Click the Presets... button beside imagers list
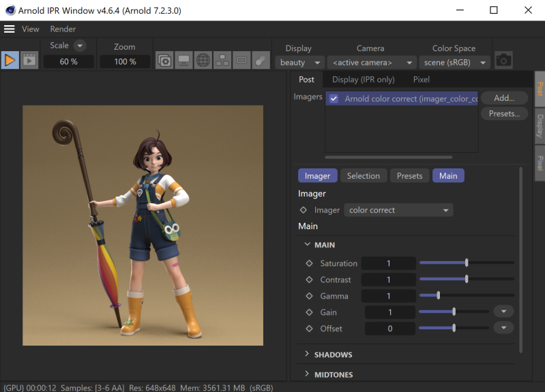The image size is (545, 392). pos(504,114)
